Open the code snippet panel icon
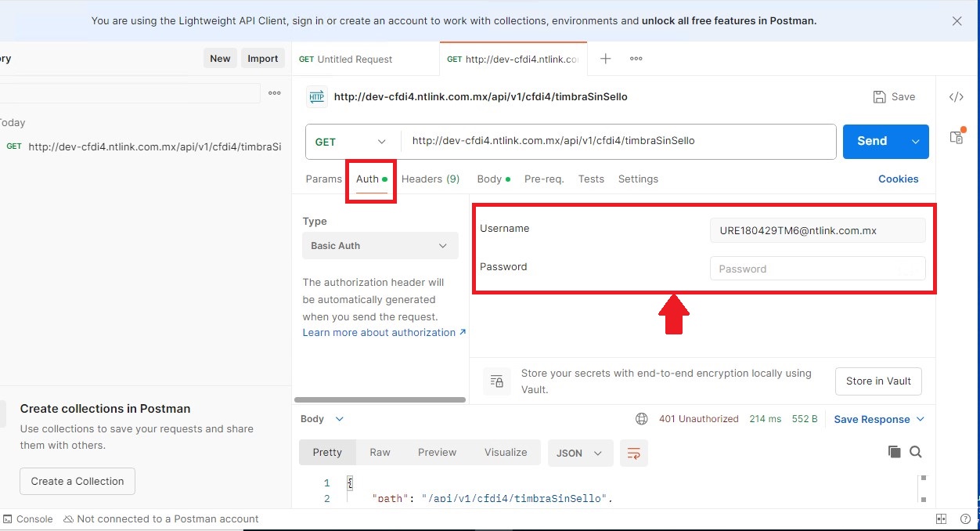Image resolution: width=980 pixels, height=531 pixels. point(956,97)
